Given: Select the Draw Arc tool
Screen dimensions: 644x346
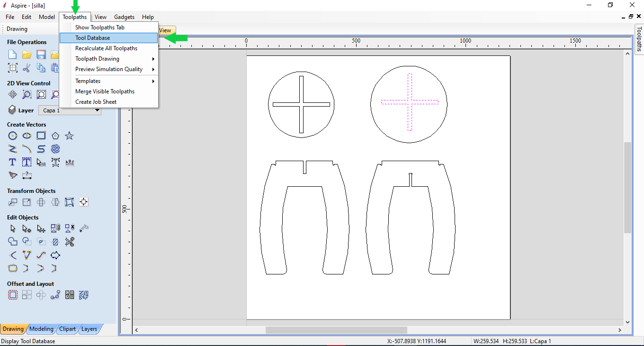Looking at the screenshot, I should [x=27, y=149].
